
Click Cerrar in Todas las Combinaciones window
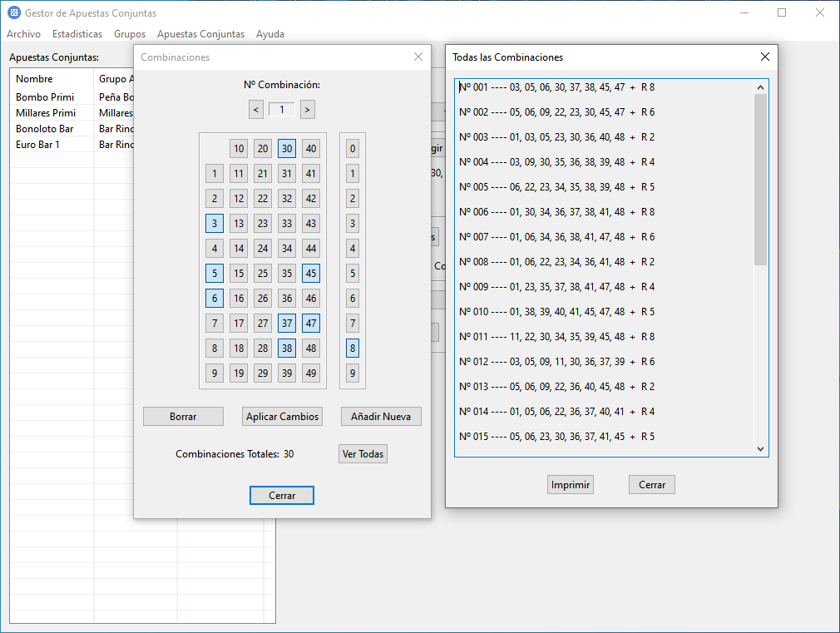pos(652,485)
